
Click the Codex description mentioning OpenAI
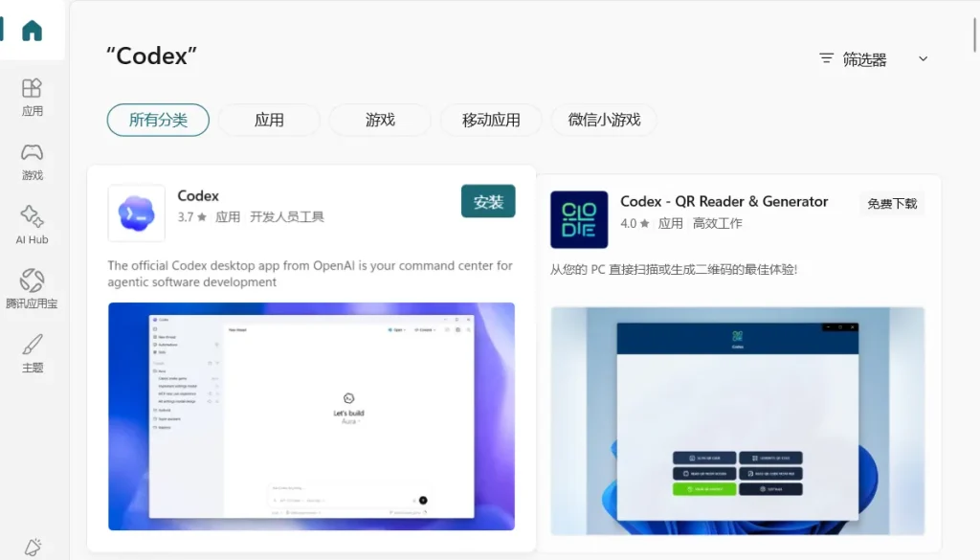tap(310, 274)
